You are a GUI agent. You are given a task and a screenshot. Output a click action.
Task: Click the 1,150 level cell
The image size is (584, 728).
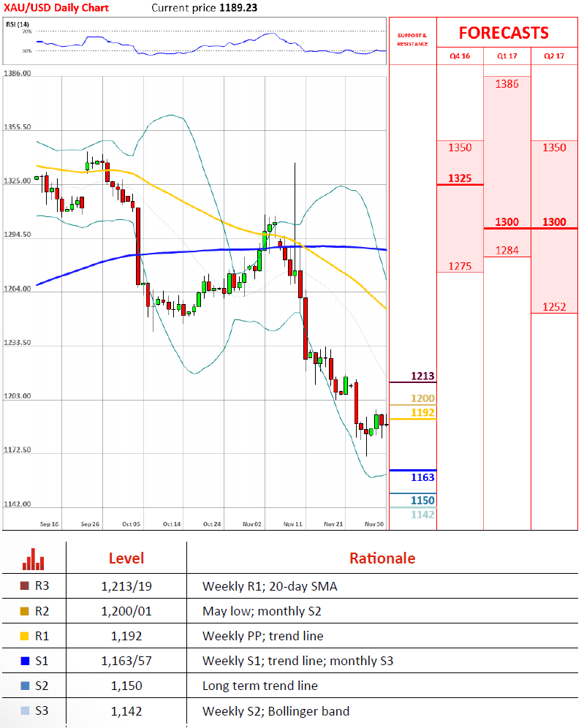pos(126,686)
